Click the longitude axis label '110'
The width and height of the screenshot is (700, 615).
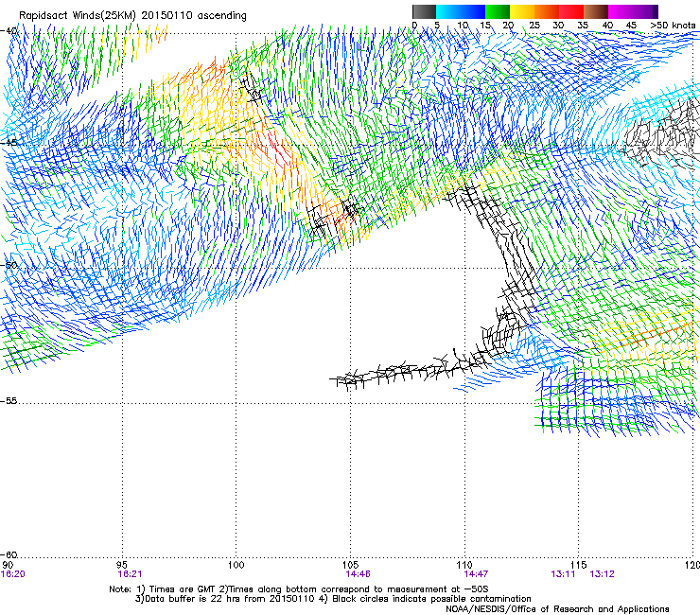[464, 565]
